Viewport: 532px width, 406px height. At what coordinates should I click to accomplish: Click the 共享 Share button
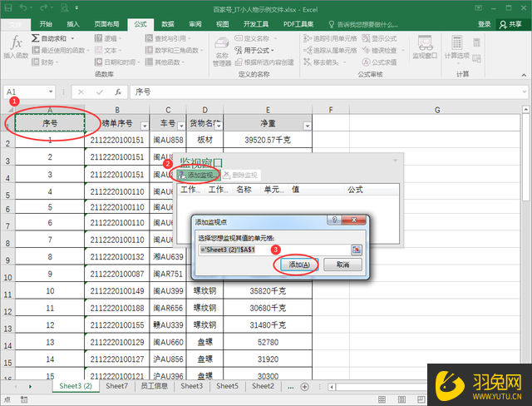(511, 24)
